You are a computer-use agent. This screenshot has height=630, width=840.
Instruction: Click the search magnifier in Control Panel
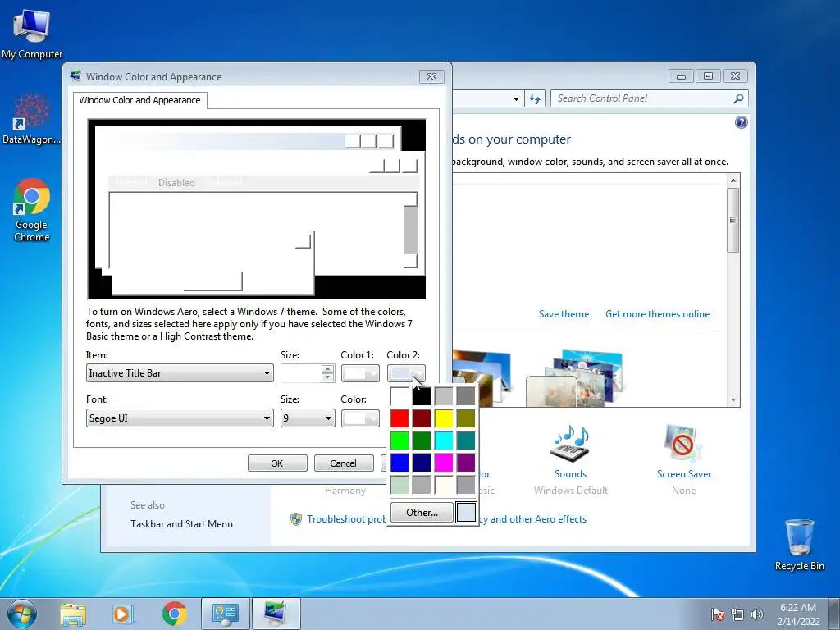point(738,98)
